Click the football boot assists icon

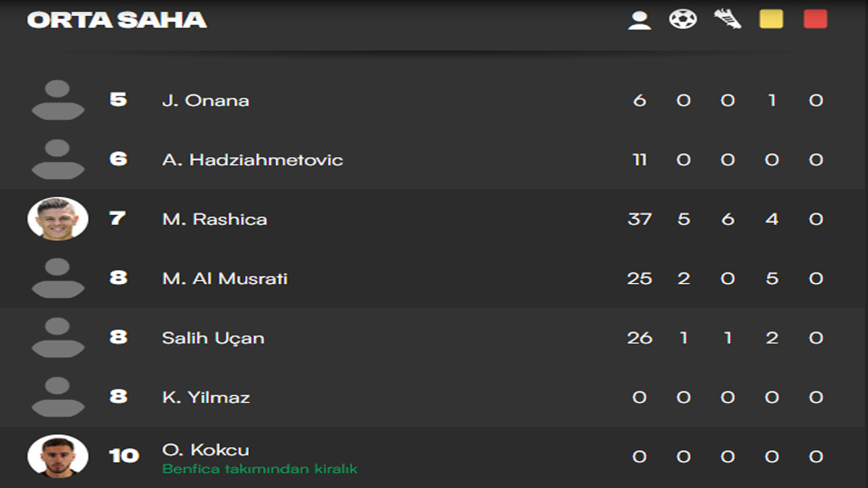(x=727, y=19)
